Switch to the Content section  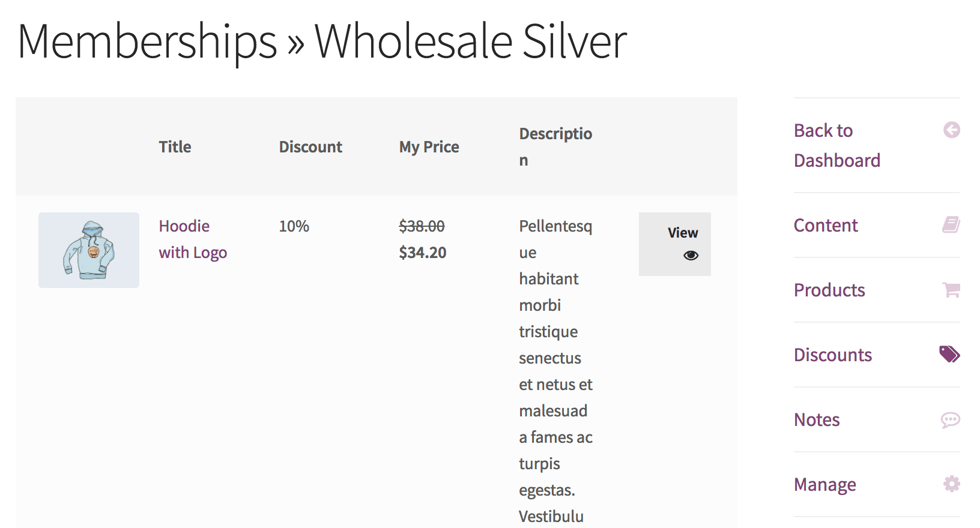tap(826, 225)
